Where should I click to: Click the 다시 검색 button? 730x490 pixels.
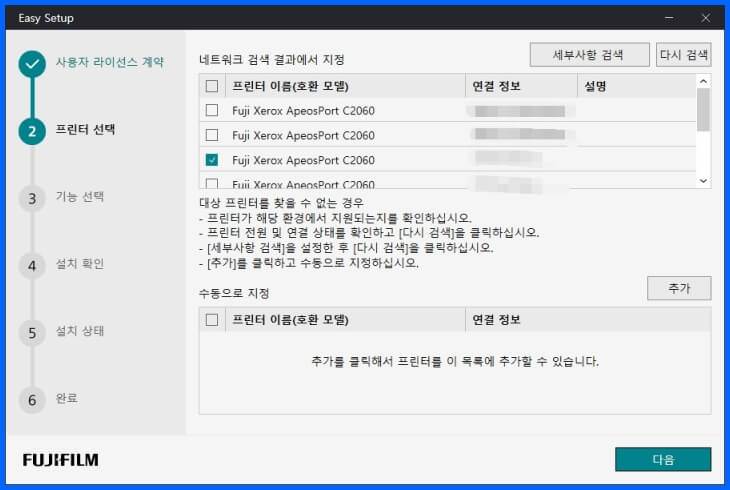pos(683,55)
